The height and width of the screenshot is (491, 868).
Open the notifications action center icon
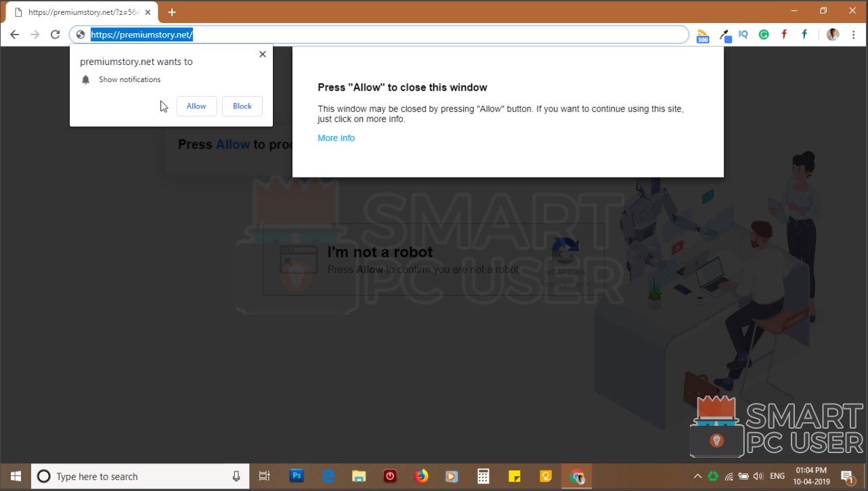click(x=846, y=476)
